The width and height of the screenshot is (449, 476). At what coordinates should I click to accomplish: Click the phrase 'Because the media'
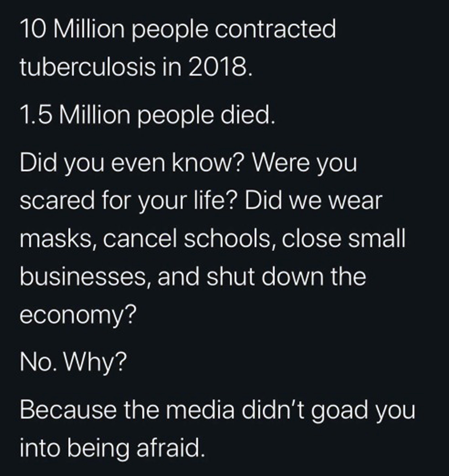[127, 409]
